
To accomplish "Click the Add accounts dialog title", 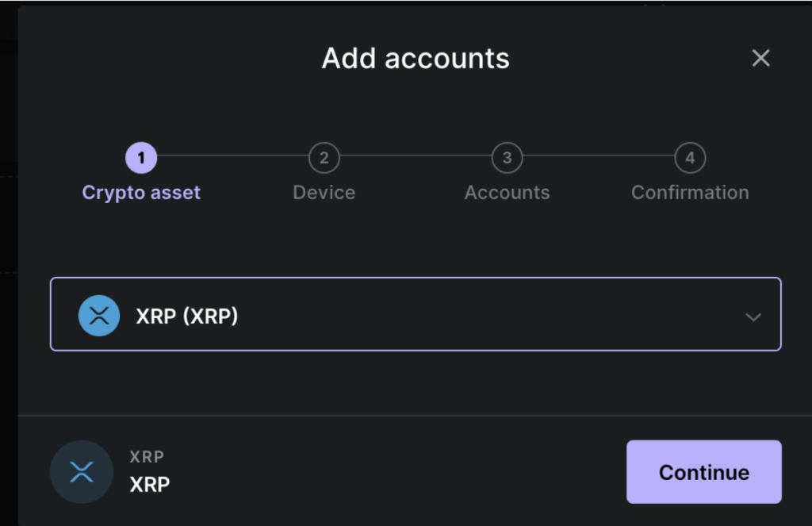I will (416, 58).
